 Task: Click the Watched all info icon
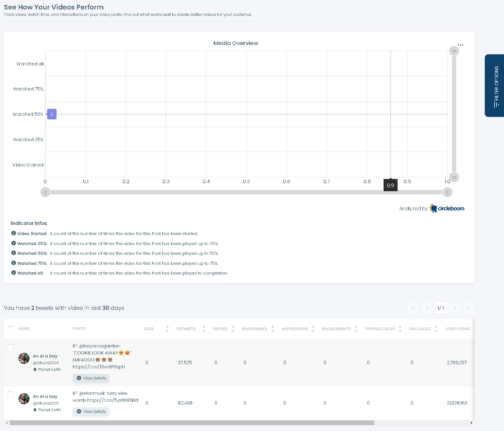pyautogui.click(x=14, y=273)
